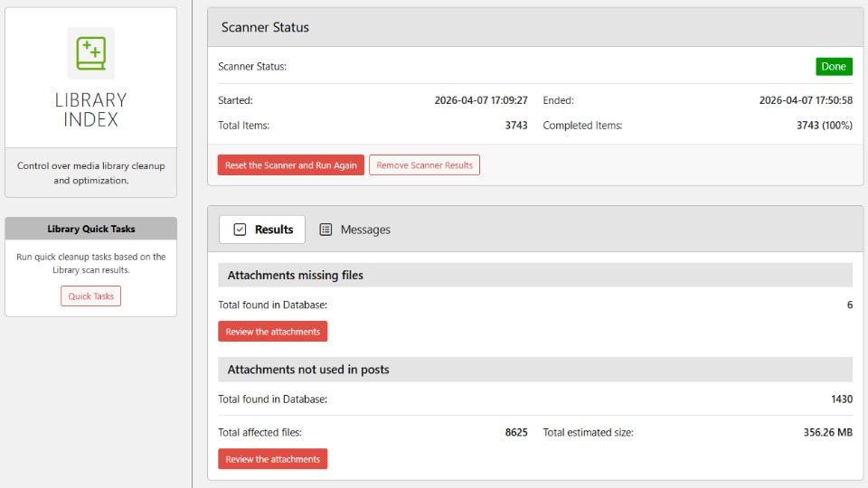Open Quick Tasks in the sidebar

[90, 296]
